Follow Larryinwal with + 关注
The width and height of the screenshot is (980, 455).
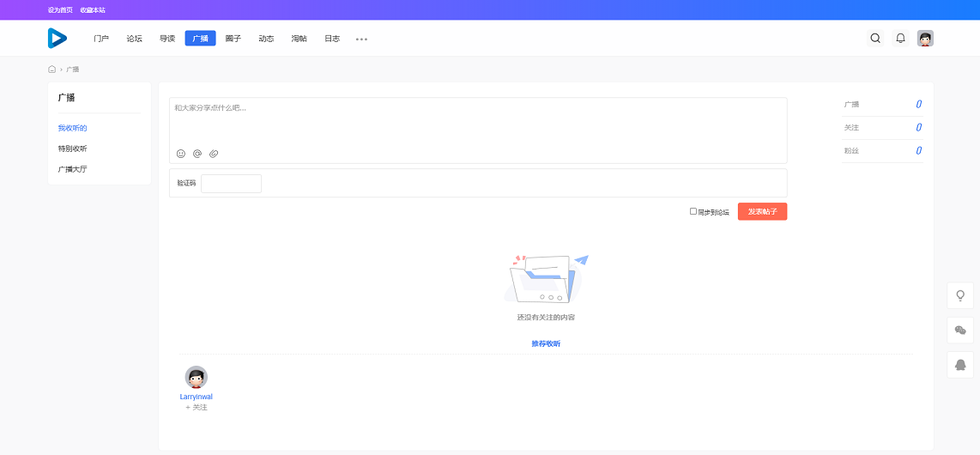point(197,407)
